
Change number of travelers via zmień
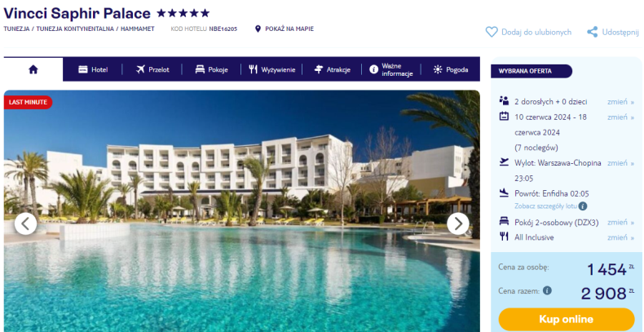620,102
